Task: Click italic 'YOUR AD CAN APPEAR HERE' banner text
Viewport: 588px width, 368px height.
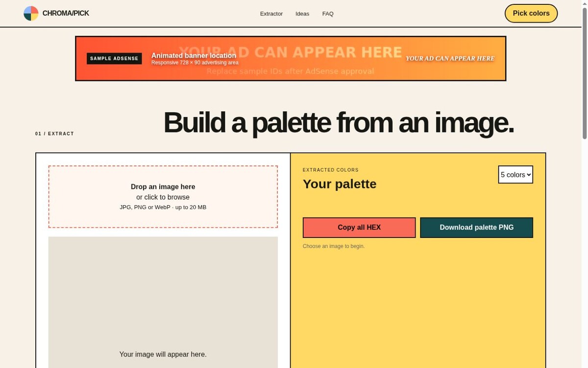Action: coord(450,58)
